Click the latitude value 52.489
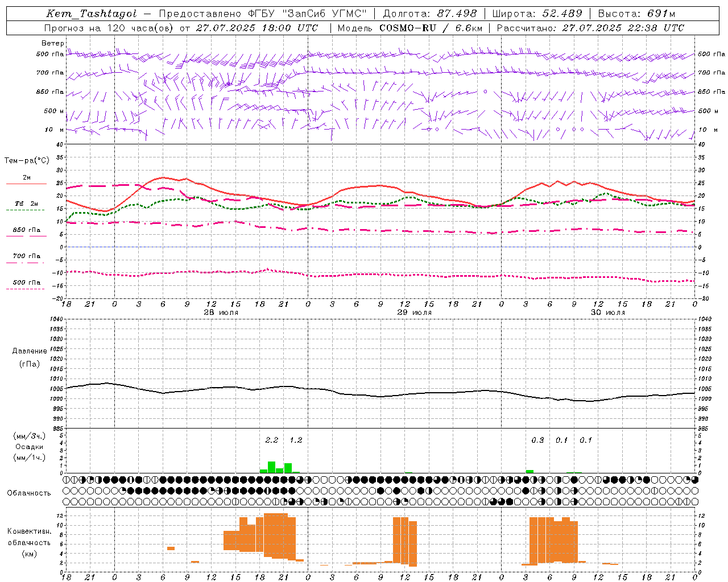Viewport: 728px width, 582px height. point(561,14)
